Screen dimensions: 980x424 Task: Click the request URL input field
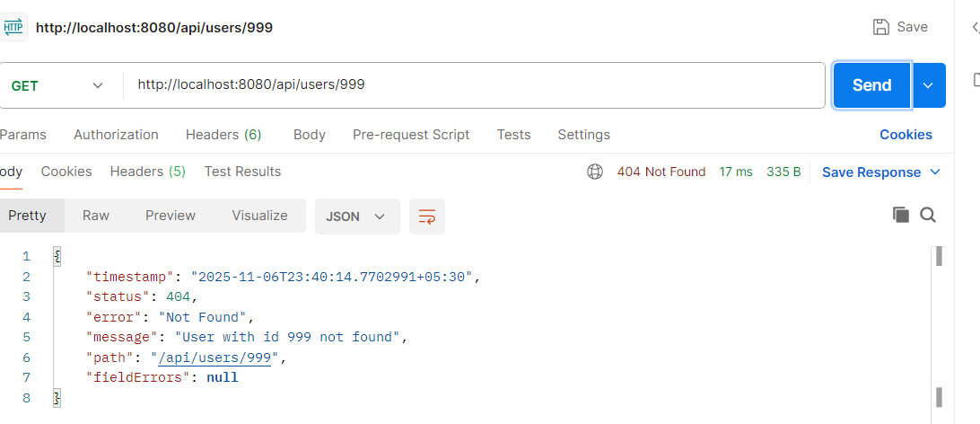tap(474, 85)
